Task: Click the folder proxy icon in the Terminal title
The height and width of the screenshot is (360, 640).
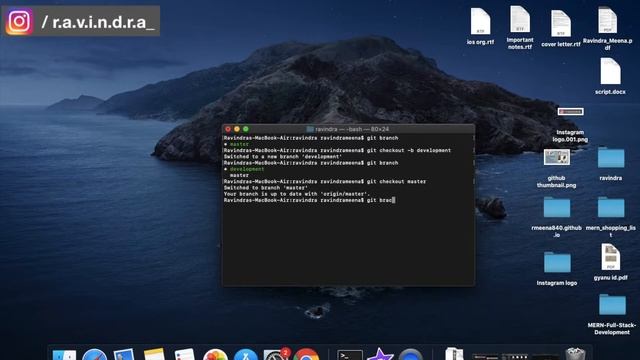Action: [310, 129]
